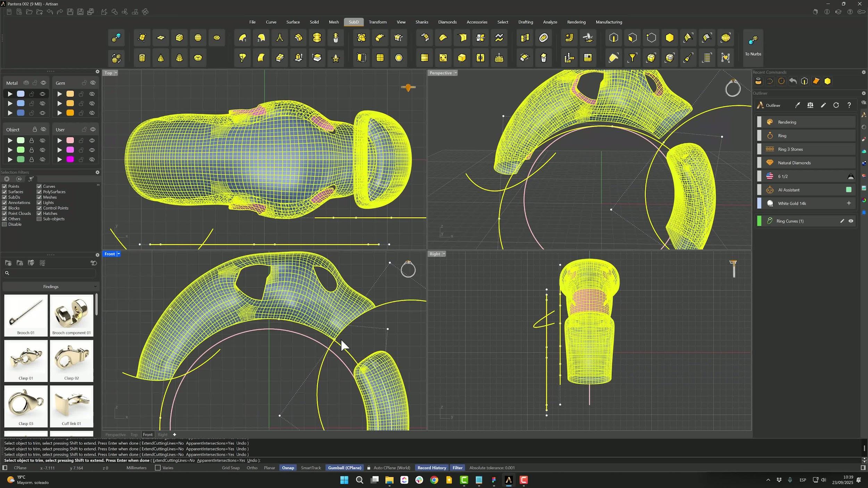Click the solid yellow hexagon toolbar icon
The height and width of the screenshot is (488, 868).
(x=670, y=37)
